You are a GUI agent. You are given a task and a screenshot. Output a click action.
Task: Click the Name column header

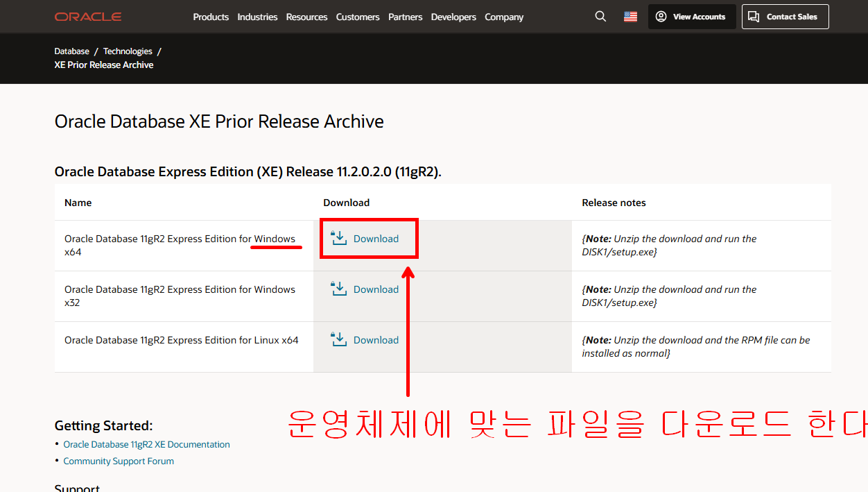[78, 203]
